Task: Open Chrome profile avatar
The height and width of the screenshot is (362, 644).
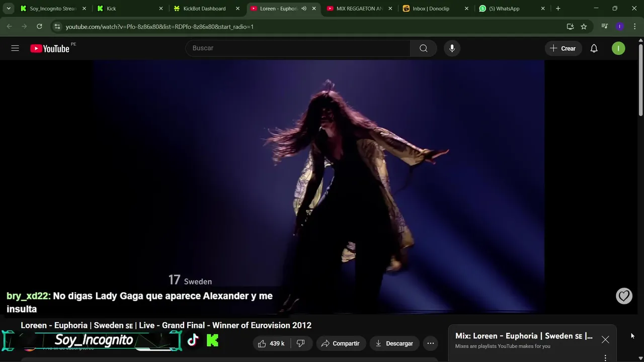Action: click(x=620, y=27)
